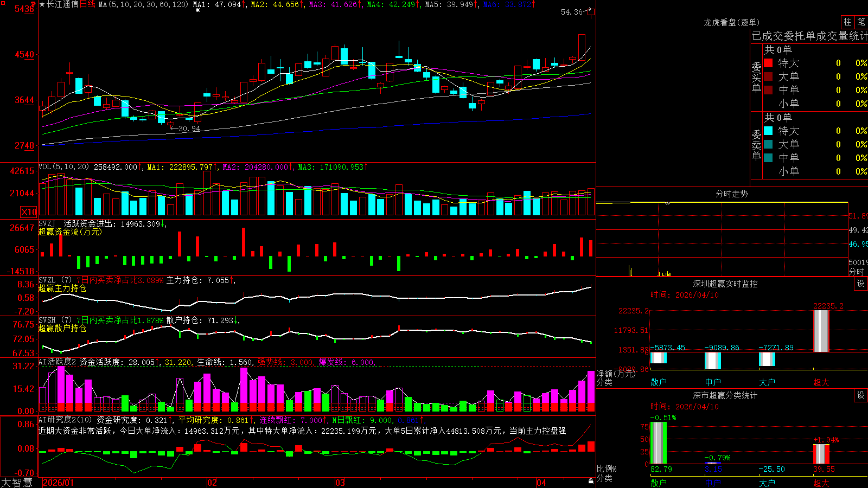Click the 深圳超赢实时监控 panel title
The height and width of the screenshot is (488, 868).
point(725,284)
